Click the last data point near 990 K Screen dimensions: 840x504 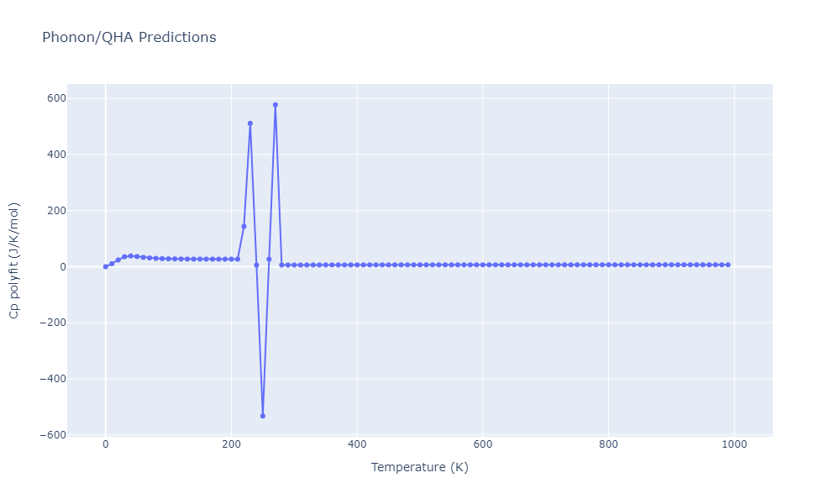pos(727,265)
